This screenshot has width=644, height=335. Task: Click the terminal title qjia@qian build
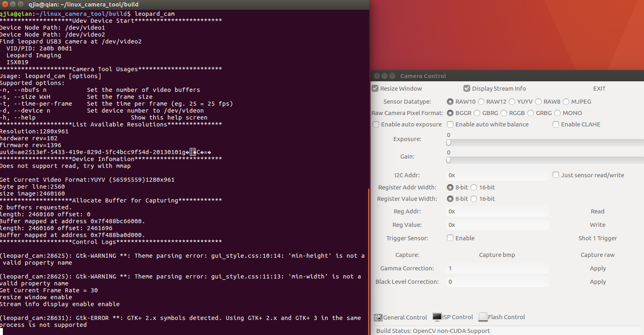tap(83, 4)
